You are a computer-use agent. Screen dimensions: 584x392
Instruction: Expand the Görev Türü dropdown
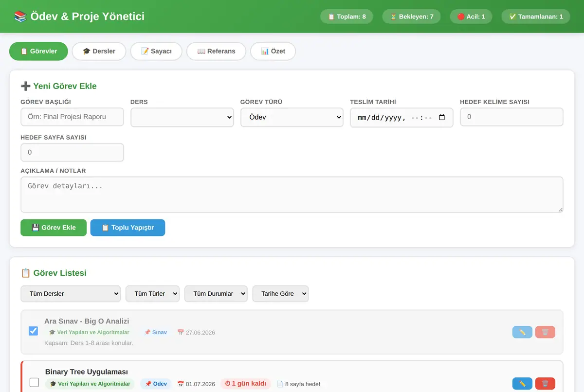pyautogui.click(x=292, y=117)
